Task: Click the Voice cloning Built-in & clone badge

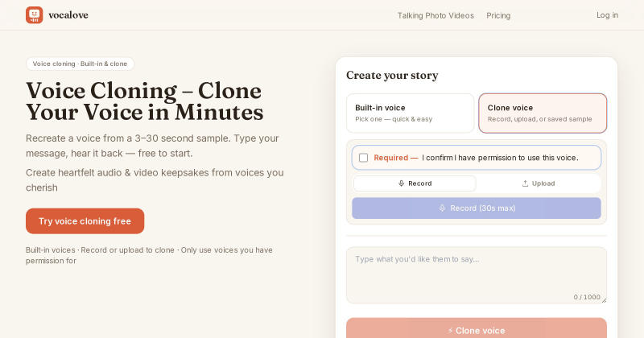Action: pos(80,64)
